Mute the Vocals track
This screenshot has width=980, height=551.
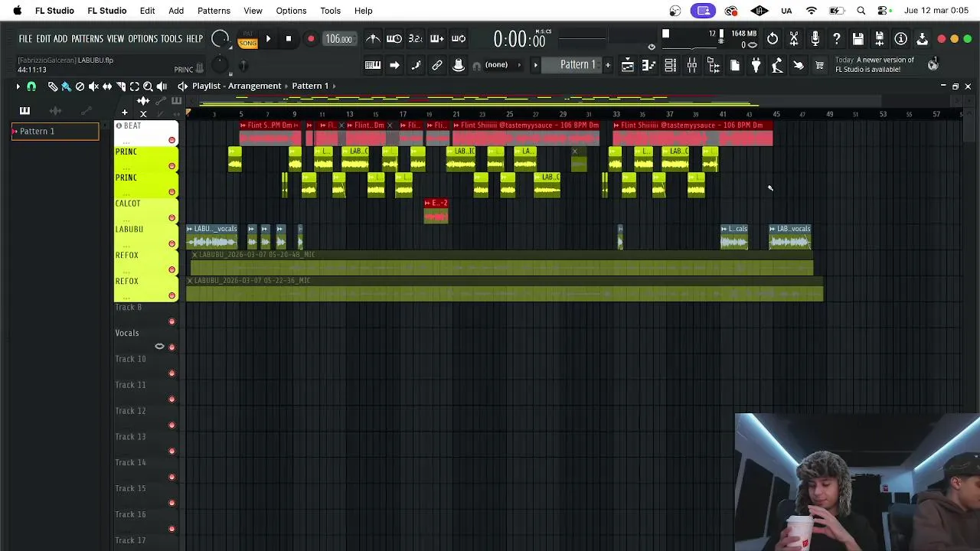(171, 347)
